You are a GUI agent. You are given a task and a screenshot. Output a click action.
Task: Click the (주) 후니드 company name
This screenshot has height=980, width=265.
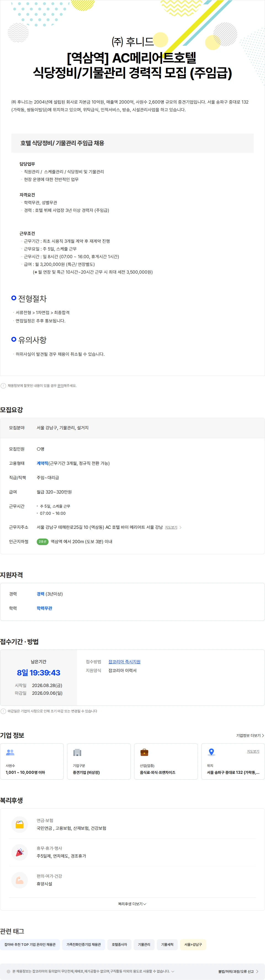[x=132, y=41]
